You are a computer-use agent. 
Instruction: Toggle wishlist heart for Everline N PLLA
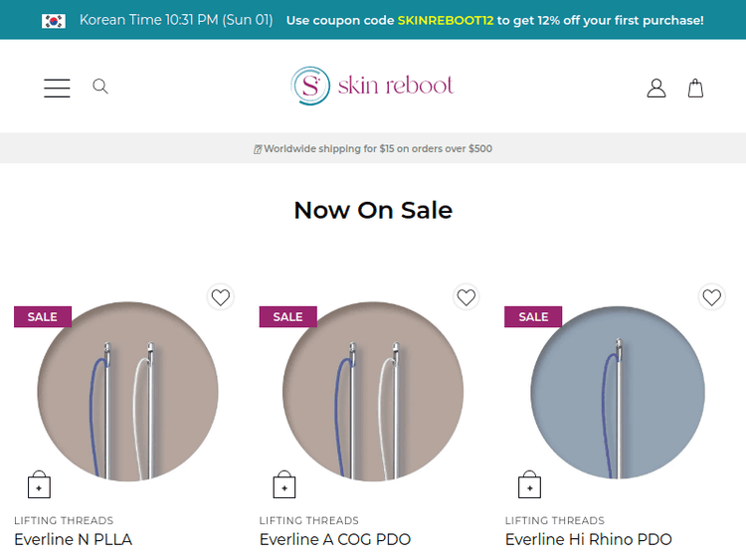pyautogui.click(x=221, y=296)
